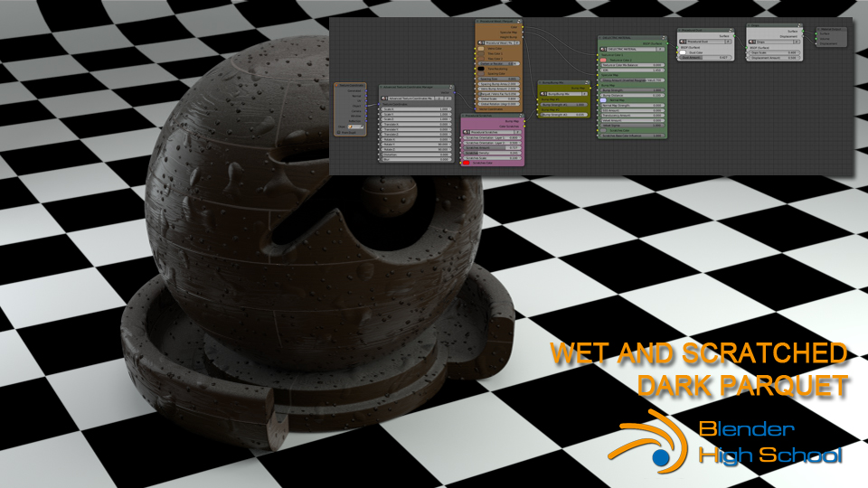This screenshot has height=488, width=868.
Task: Open the black Tone Recoloring swatch
Action: click(x=481, y=69)
